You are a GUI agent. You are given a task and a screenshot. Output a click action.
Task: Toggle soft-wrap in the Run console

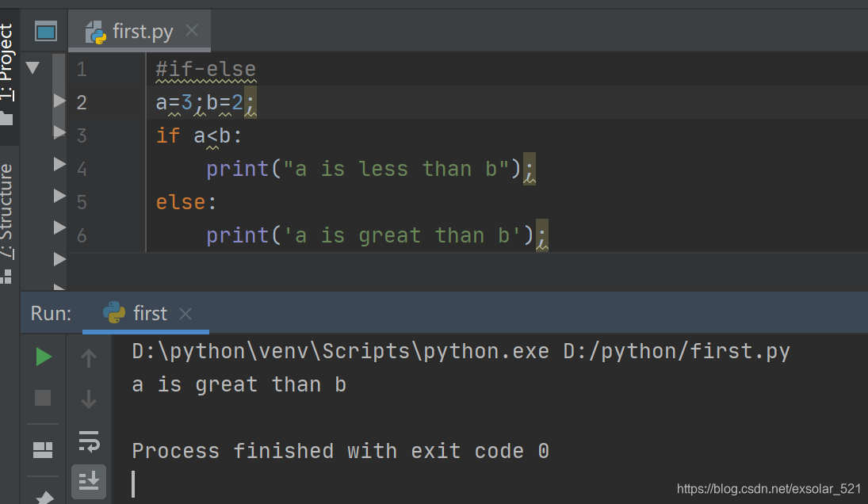[x=89, y=441]
